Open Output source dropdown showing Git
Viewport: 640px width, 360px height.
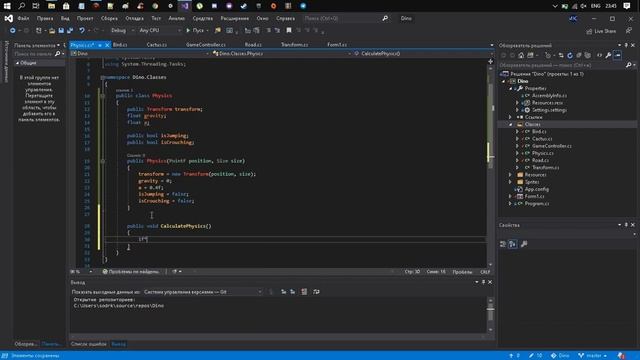[203, 292]
